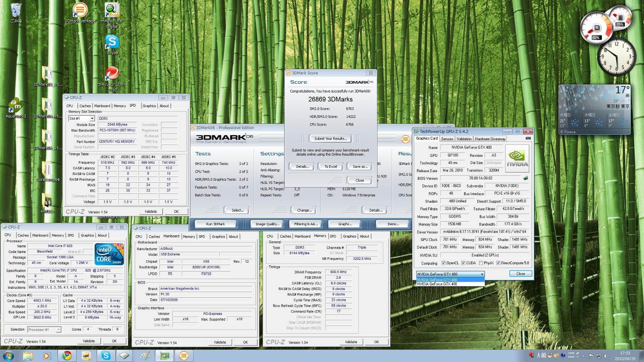
Task: Switch to GPU-Z in the taskbar
Action: pyautogui.click(x=164, y=356)
